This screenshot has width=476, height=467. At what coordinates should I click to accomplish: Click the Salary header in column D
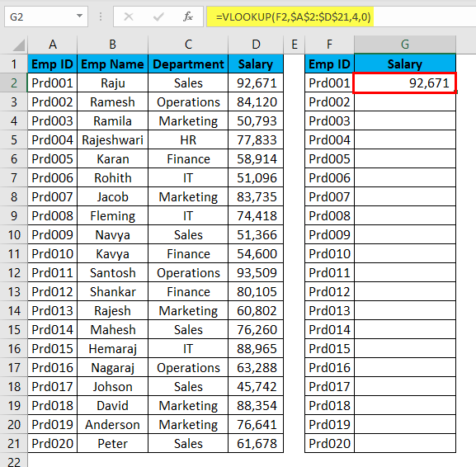pyautogui.click(x=256, y=64)
